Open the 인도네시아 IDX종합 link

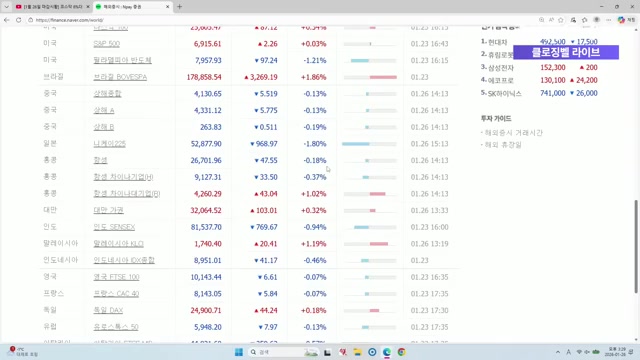pos(124,260)
